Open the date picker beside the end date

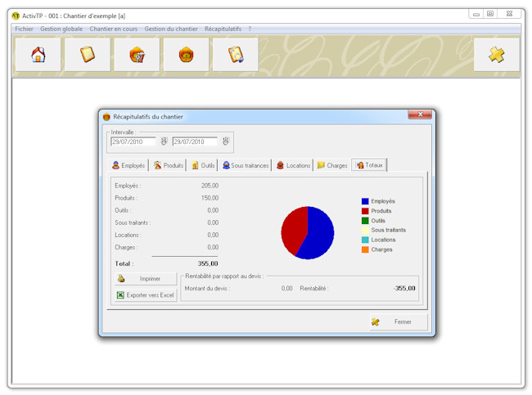coord(226,141)
